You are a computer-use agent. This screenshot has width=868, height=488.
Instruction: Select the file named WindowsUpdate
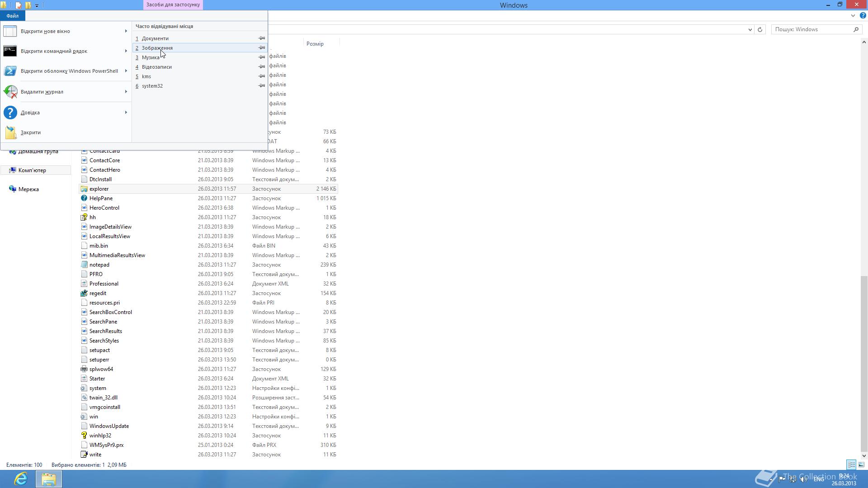tap(109, 426)
